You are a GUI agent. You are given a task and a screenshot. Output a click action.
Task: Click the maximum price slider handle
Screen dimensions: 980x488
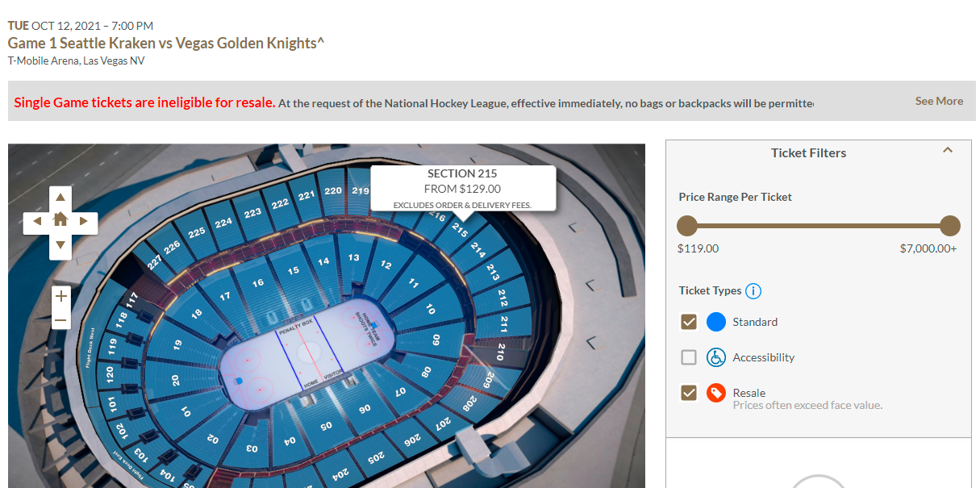pyautogui.click(x=950, y=226)
